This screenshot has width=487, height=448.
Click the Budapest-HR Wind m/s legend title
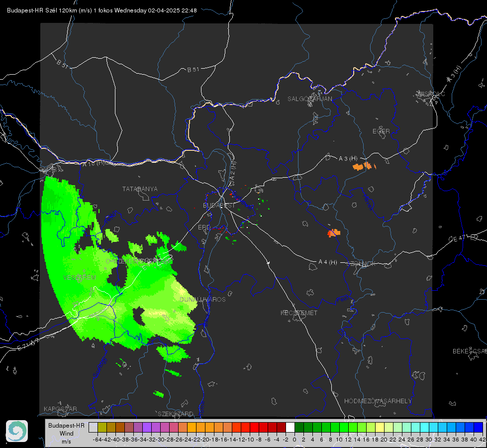(66, 434)
